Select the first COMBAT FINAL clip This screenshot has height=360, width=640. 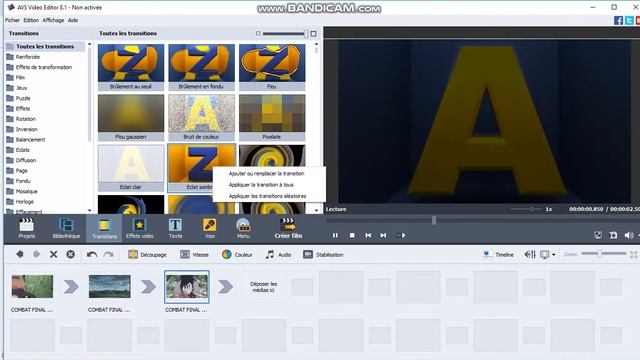[32, 287]
